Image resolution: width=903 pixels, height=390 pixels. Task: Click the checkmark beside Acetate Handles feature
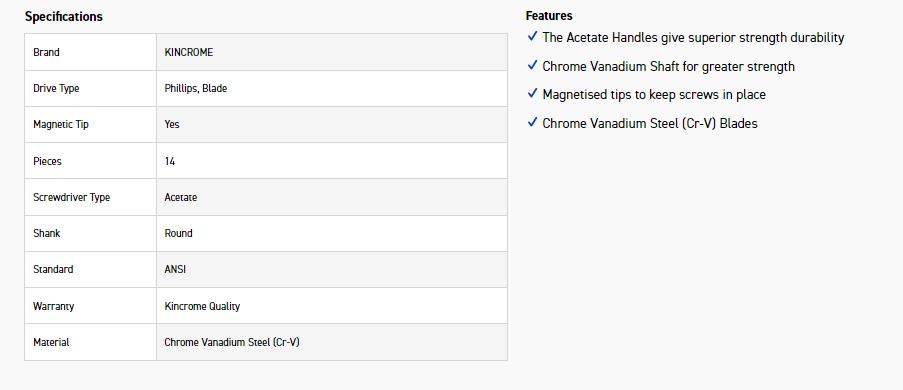[532, 37]
